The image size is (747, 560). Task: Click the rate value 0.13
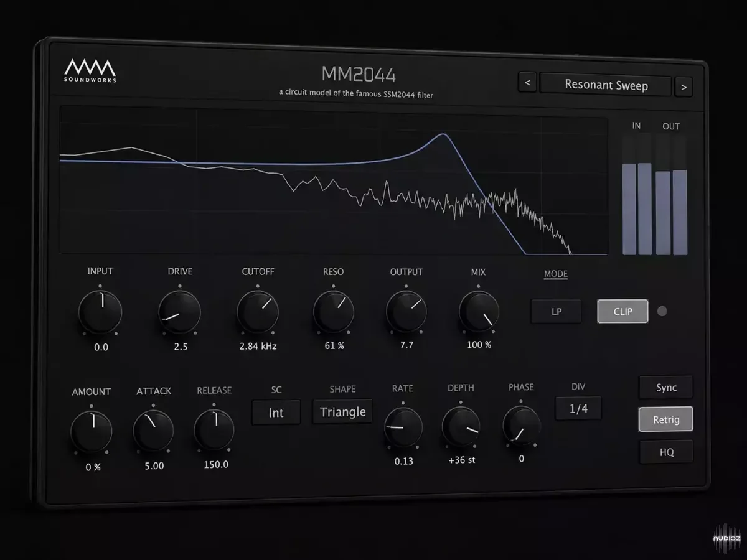(403, 461)
